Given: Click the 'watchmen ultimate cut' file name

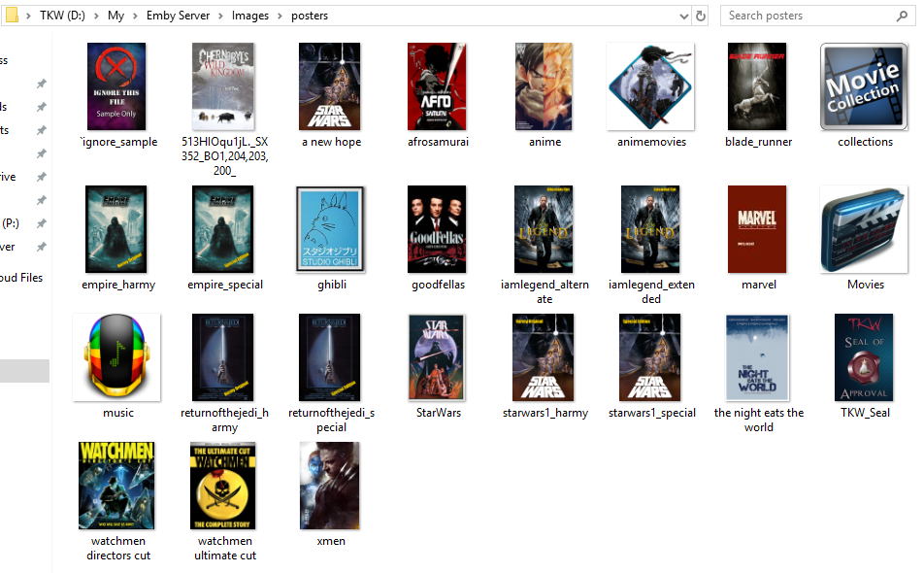Looking at the screenshot, I should coord(225,549).
